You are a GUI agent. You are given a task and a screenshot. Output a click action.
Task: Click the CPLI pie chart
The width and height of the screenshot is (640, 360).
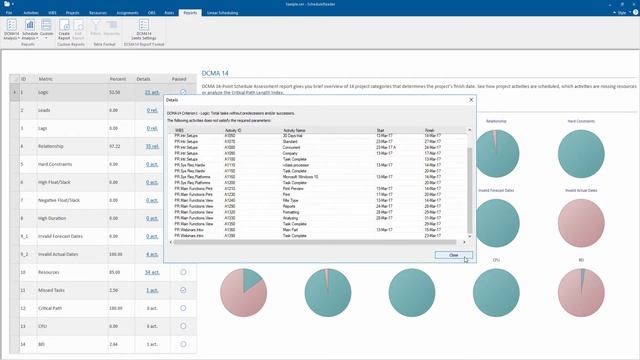[x=496, y=292]
